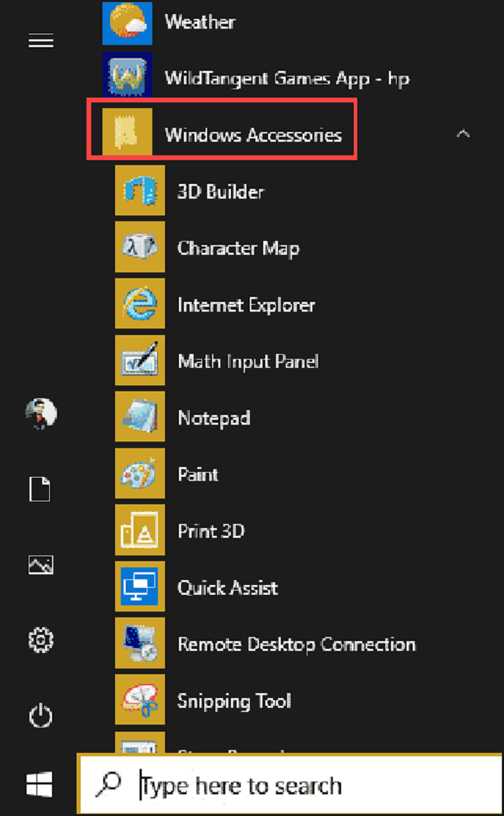Launch the Snipping Tool icon
504x816 pixels.
click(140, 700)
